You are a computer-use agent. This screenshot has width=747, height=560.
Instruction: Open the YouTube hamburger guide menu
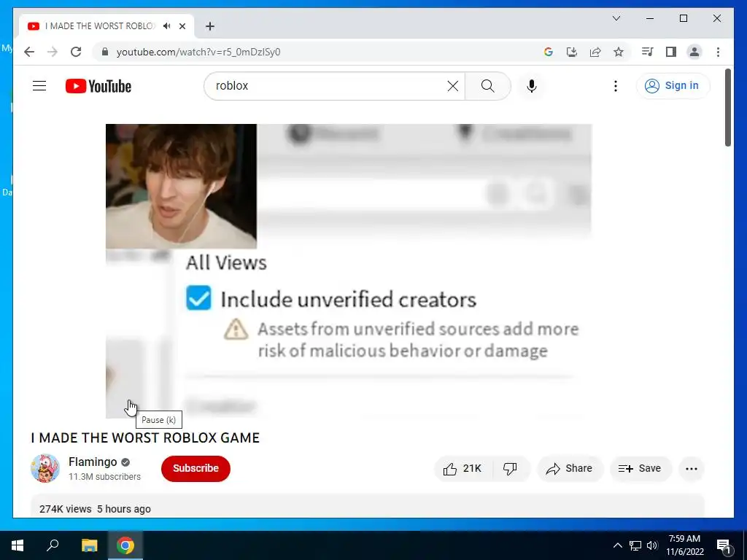point(39,86)
